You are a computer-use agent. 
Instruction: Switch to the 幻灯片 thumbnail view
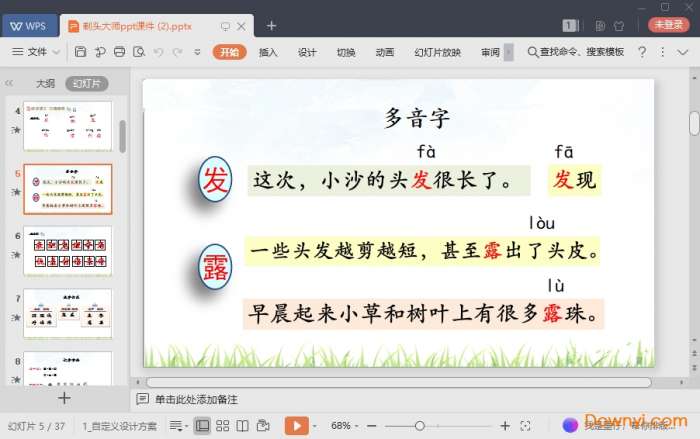[87, 84]
